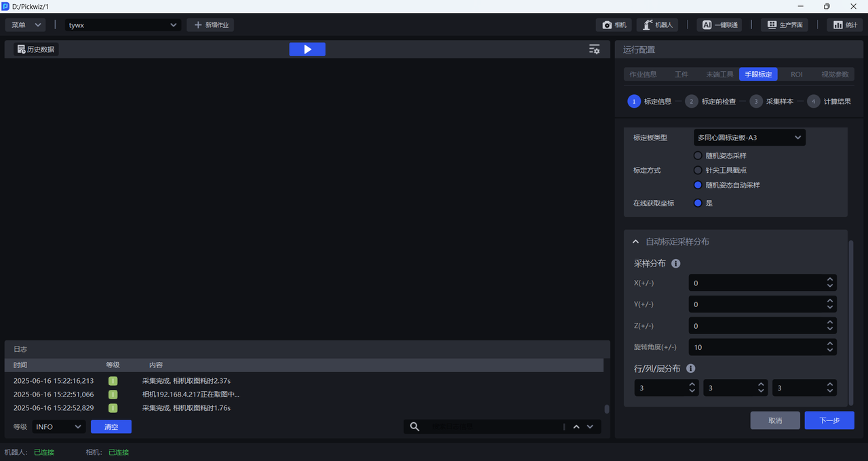Open the robot (机器人) panel
Viewport: 868px width, 461px height.
click(657, 25)
